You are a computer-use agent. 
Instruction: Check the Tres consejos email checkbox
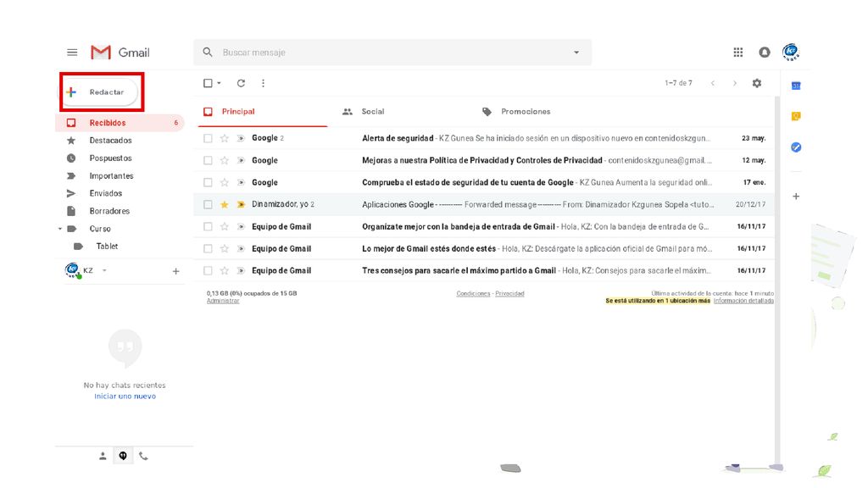(208, 270)
